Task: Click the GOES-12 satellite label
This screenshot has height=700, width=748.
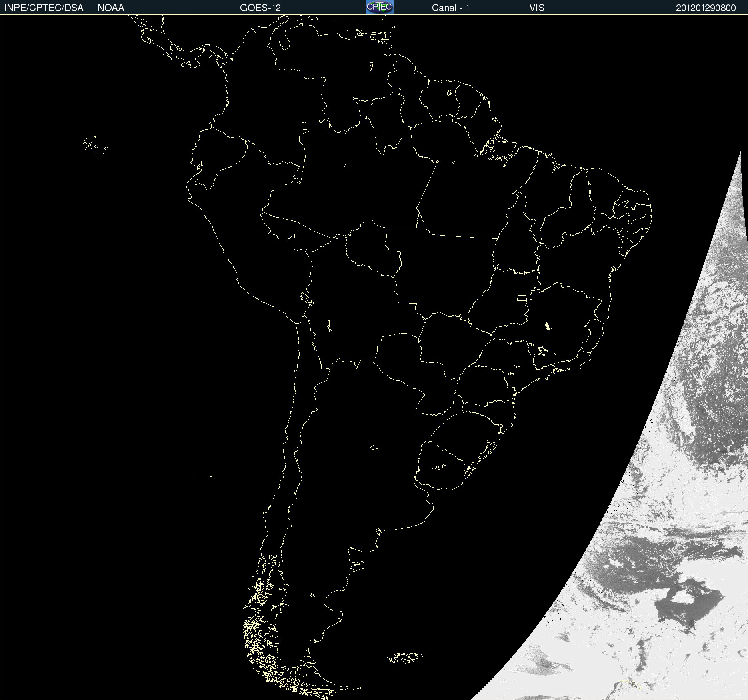Action: pos(260,8)
